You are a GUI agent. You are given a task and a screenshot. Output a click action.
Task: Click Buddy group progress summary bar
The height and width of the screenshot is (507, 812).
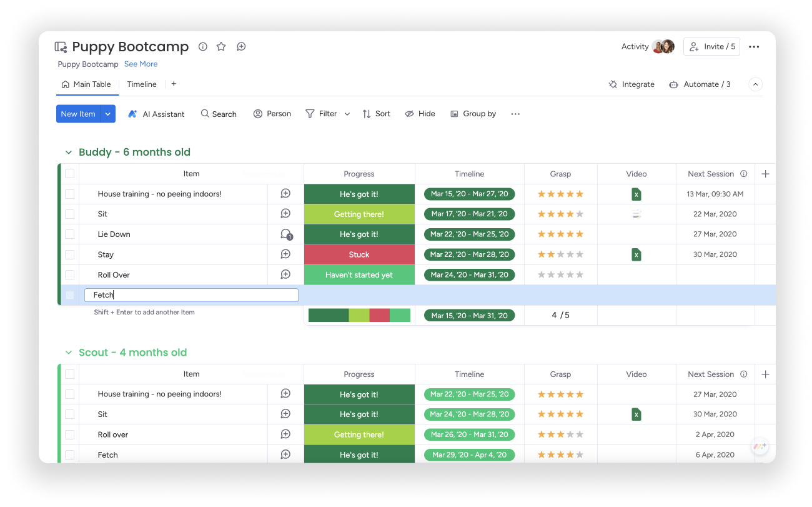[x=359, y=315]
